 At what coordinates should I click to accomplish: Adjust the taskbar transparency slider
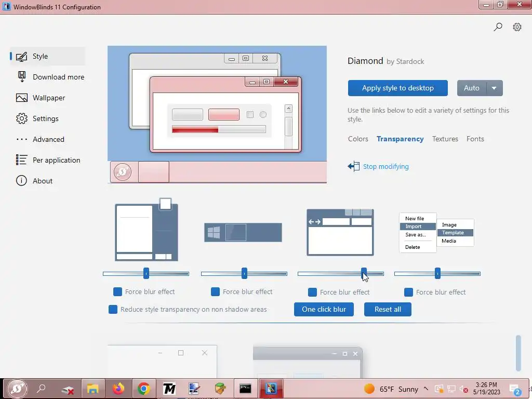point(244,273)
